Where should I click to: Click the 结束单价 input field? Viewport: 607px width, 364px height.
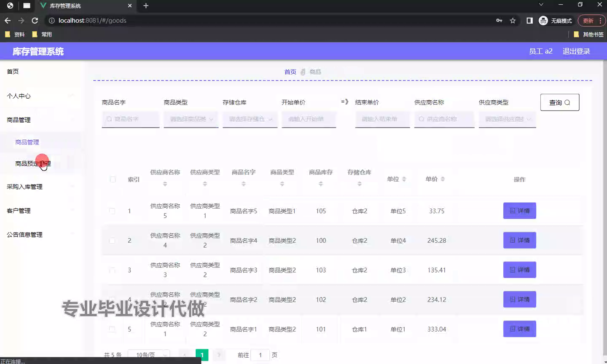point(382,119)
